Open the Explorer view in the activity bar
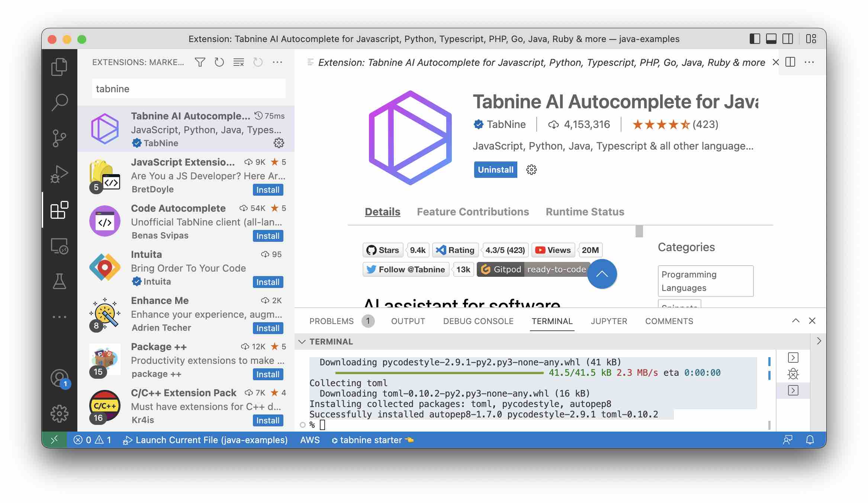 click(x=60, y=66)
